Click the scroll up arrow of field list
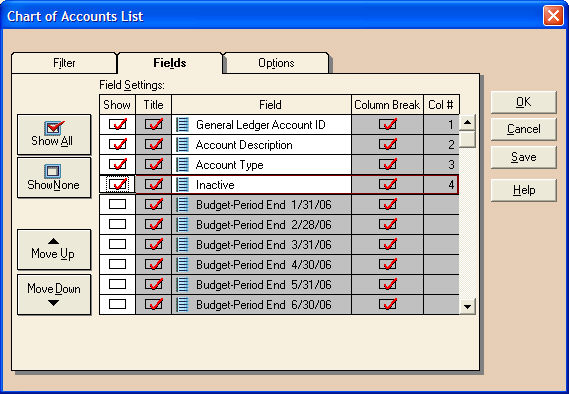Screen dimensions: 569x394 pyautogui.click(x=467, y=123)
